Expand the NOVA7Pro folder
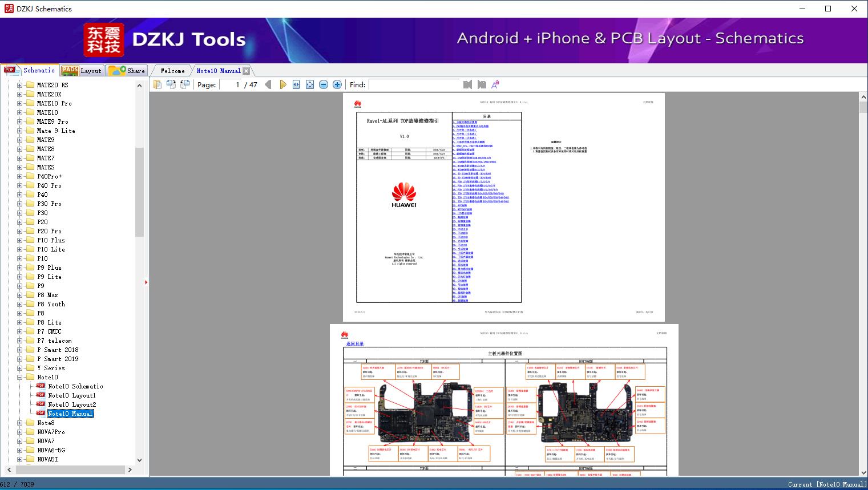 pyautogui.click(x=20, y=432)
